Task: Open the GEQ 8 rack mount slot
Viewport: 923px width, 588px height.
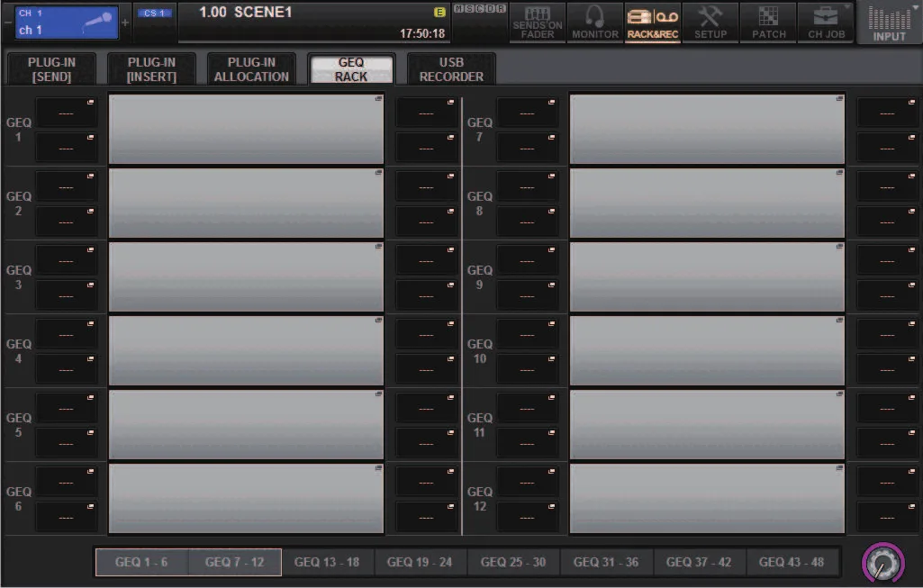Action: (707, 204)
